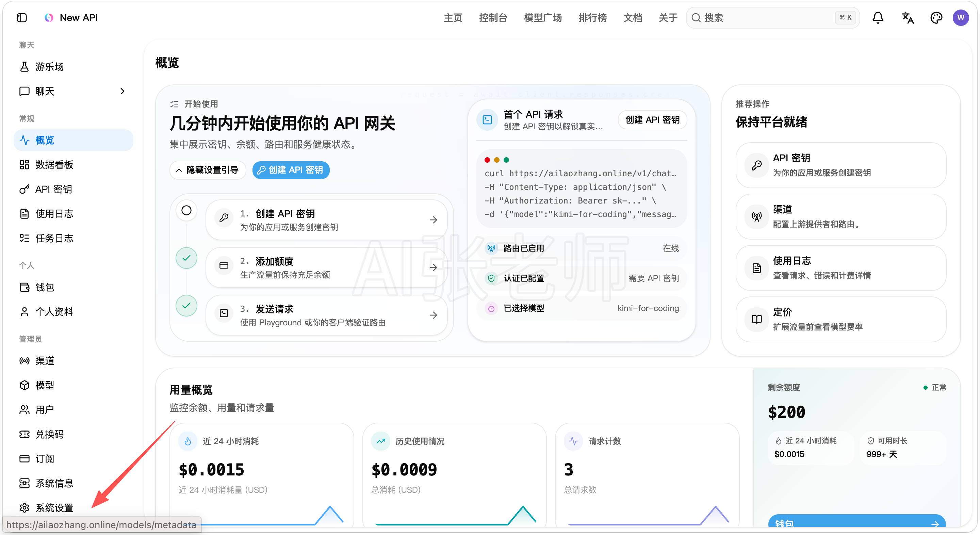Open API 密钥 in the sidebar

[73, 189]
